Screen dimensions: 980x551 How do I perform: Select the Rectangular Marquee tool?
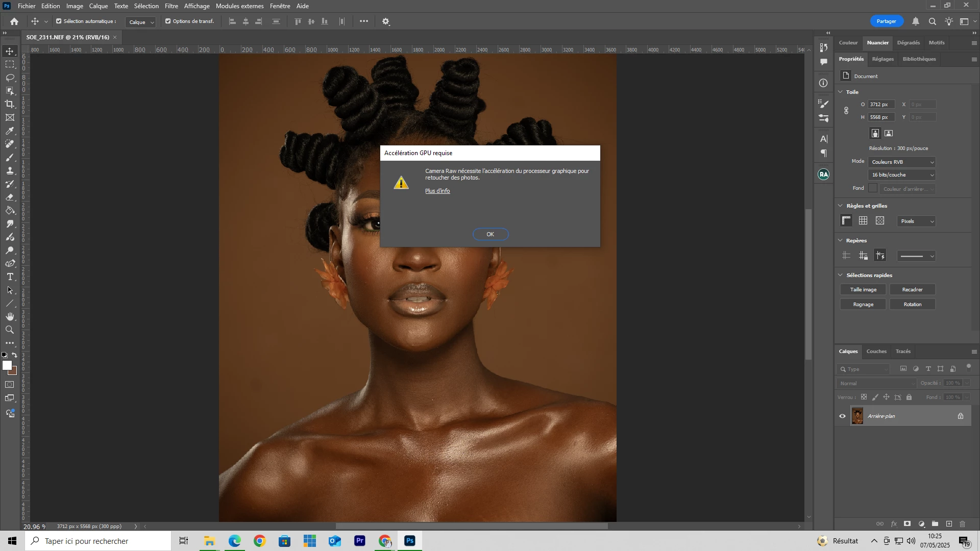(x=10, y=64)
